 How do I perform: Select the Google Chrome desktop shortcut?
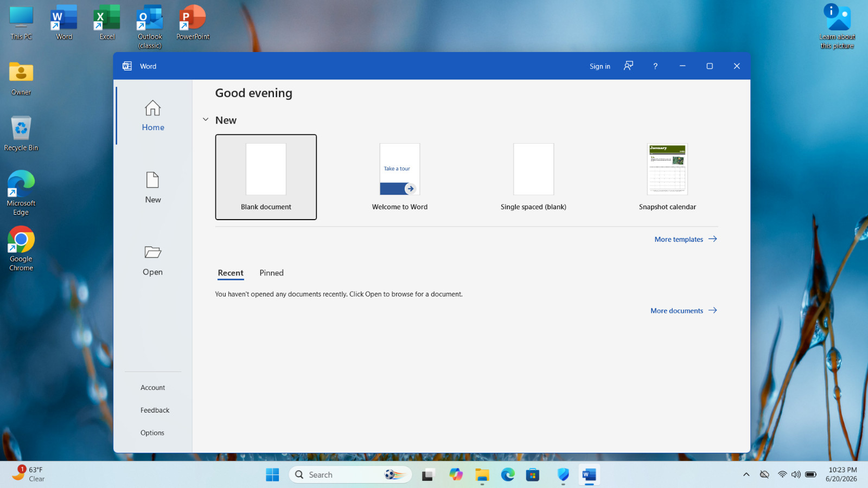tap(21, 249)
